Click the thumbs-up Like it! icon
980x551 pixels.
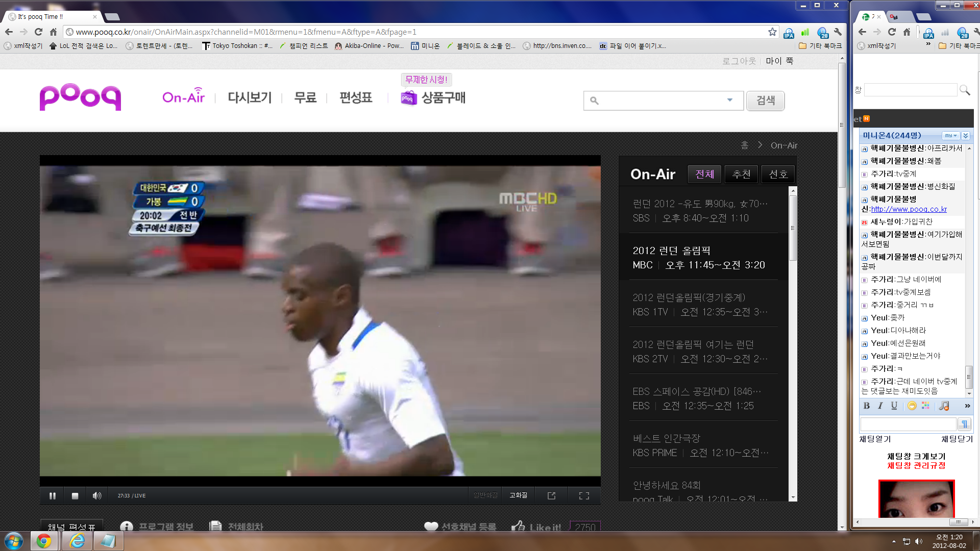(518, 526)
